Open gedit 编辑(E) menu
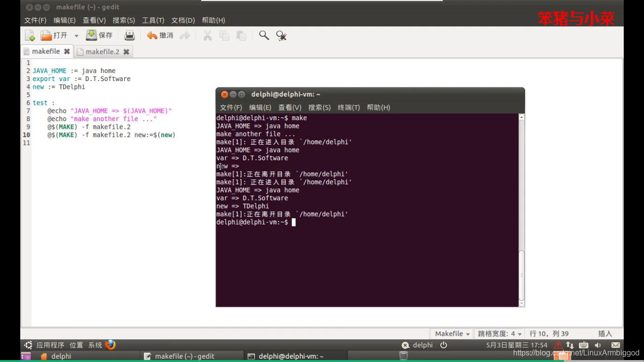Viewport: 644px width, 362px height. tap(65, 20)
